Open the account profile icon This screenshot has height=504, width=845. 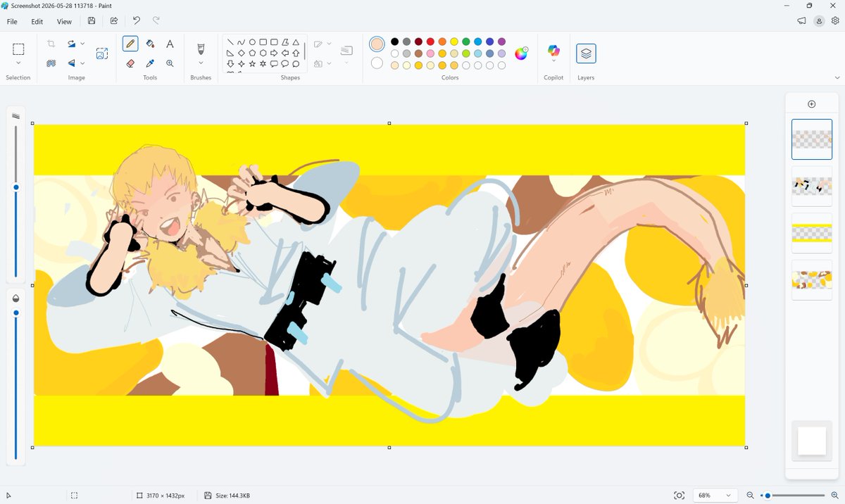tap(819, 21)
